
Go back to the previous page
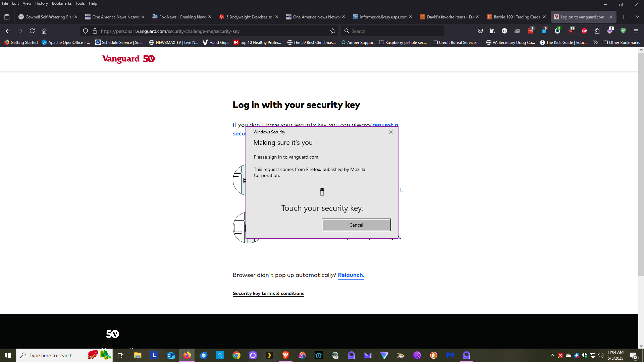pyautogui.click(x=8, y=31)
